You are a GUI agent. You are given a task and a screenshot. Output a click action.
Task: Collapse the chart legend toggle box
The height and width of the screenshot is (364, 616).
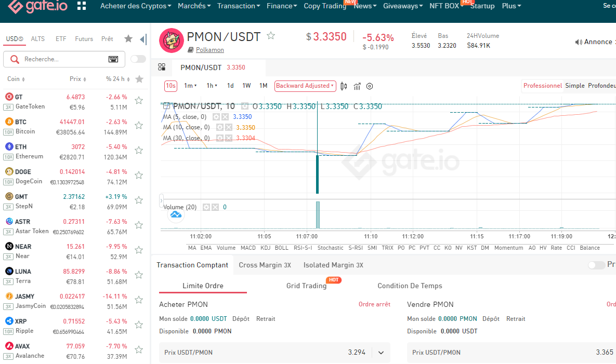click(x=166, y=106)
